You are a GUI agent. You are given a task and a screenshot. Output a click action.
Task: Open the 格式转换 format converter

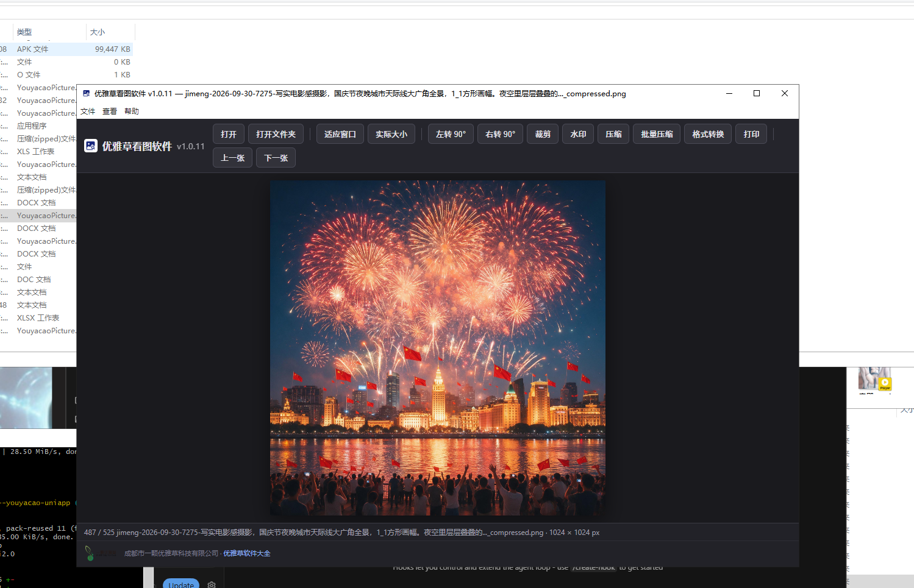point(708,134)
